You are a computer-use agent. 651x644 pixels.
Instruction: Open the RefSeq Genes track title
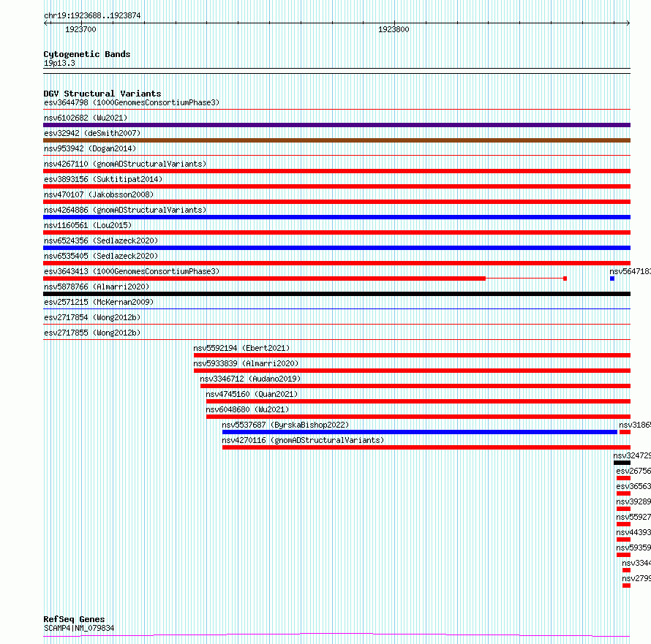tap(74, 619)
